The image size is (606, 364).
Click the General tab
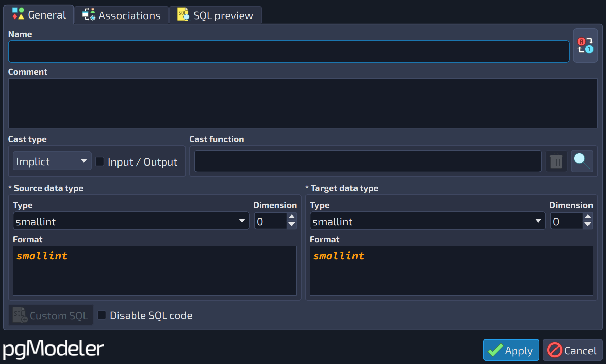pos(39,15)
